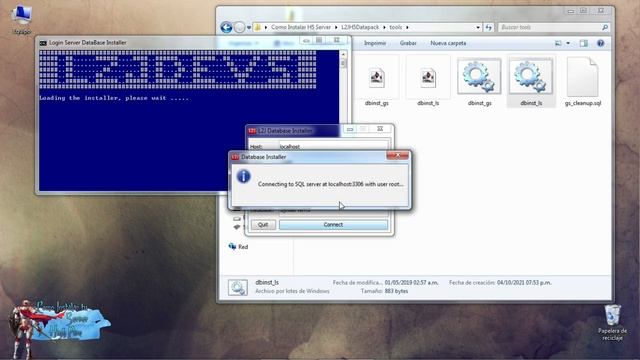Viewport: 640px width, 360px height.
Task: Open the view options dropdown arrow
Action: [x=568, y=43]
